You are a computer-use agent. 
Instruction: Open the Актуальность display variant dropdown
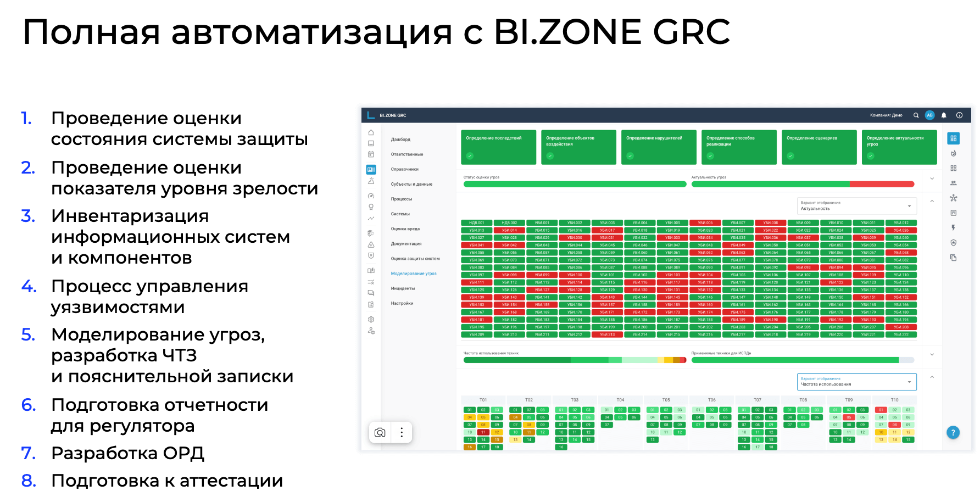pos(856,206)
